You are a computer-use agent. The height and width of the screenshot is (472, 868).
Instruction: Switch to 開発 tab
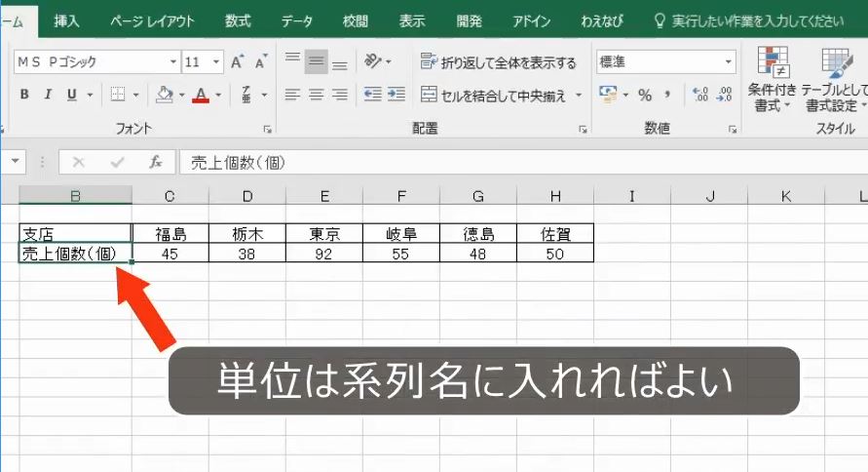[470, 21]
